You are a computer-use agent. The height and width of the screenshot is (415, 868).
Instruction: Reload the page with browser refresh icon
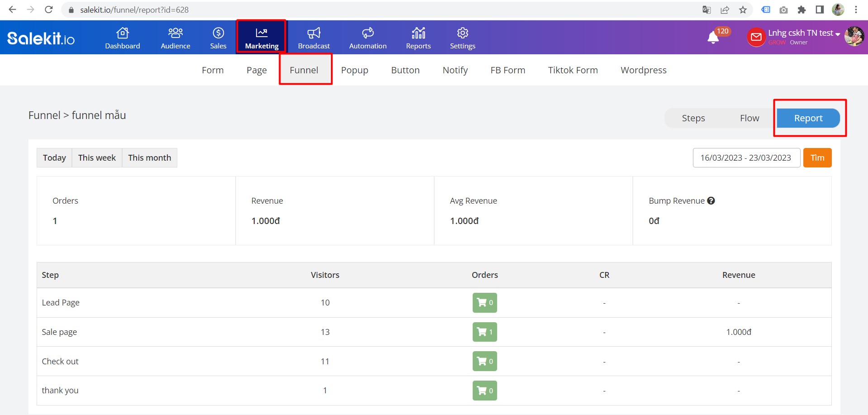(49, 10)
